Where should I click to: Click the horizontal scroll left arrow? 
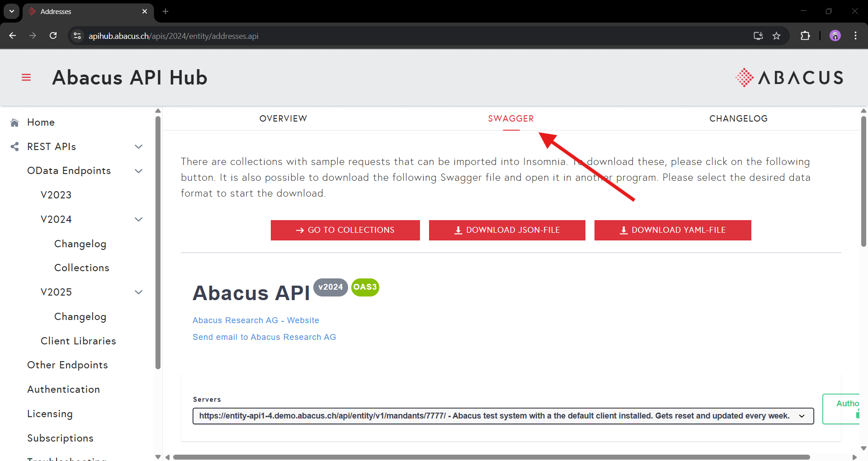coord(167,457)
